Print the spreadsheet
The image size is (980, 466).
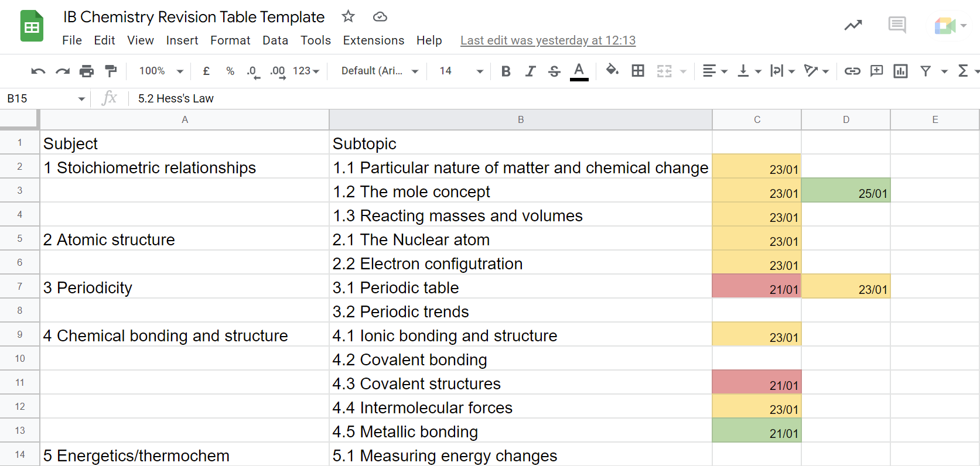point(87,71)
